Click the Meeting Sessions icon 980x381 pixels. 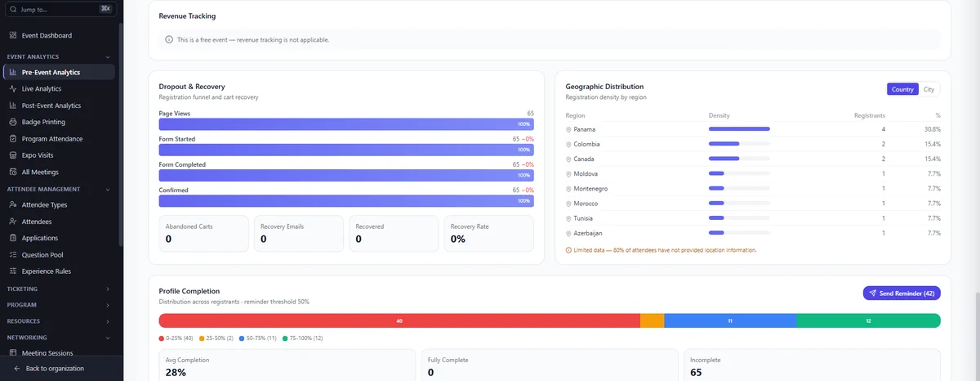click(x=13, y=353)
